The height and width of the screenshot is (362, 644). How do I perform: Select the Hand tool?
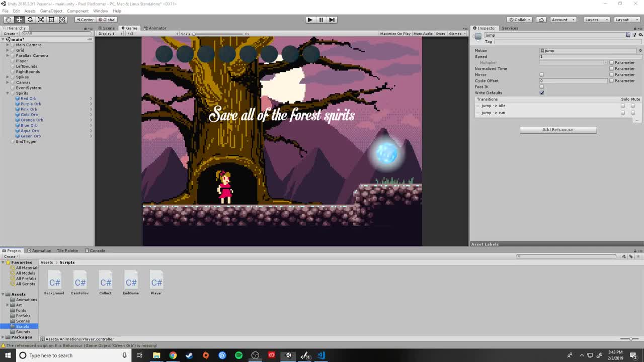[x=8, y=20]
